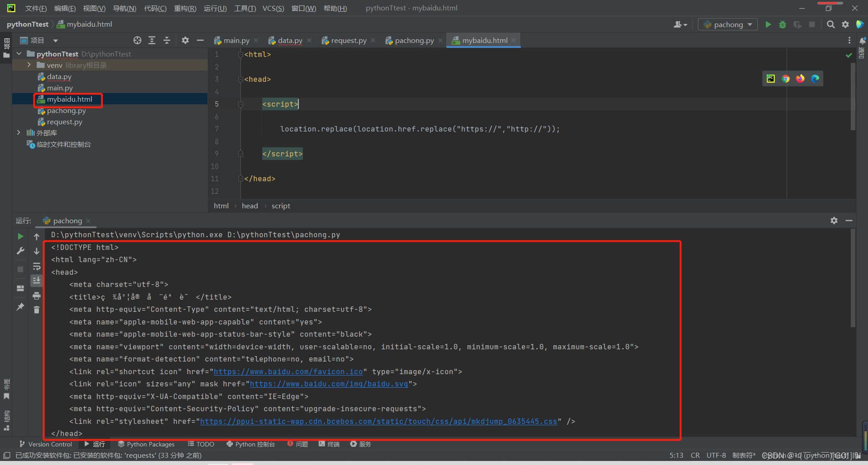Click 5:13 cursor position in status bar
Image resolution: width=868 pixels, height=465 pixels.
(x=676, y=455)
